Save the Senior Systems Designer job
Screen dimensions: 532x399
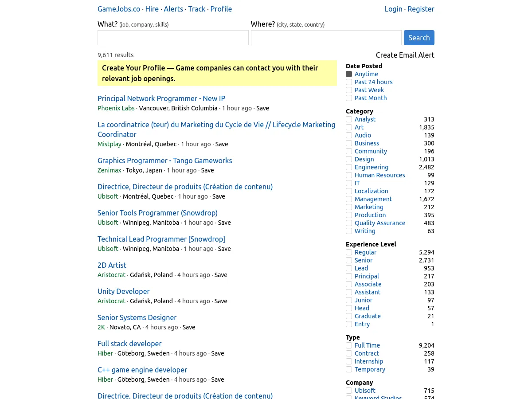(x=189, y=327)
